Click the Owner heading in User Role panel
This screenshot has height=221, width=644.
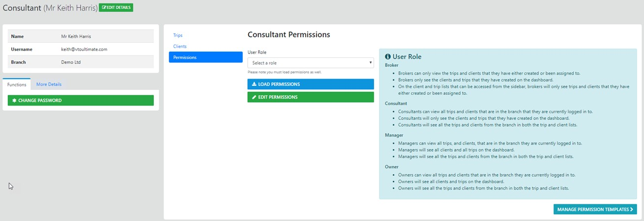tap(392, 166)
